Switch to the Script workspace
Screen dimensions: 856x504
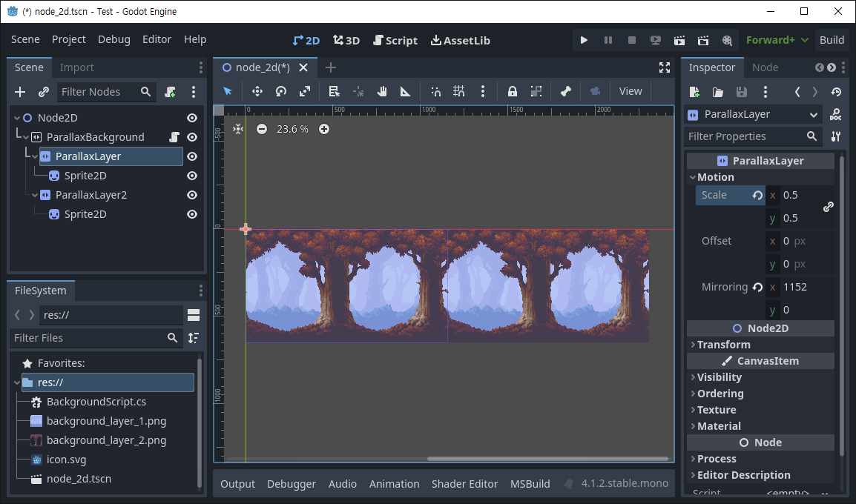pos(395,40)
